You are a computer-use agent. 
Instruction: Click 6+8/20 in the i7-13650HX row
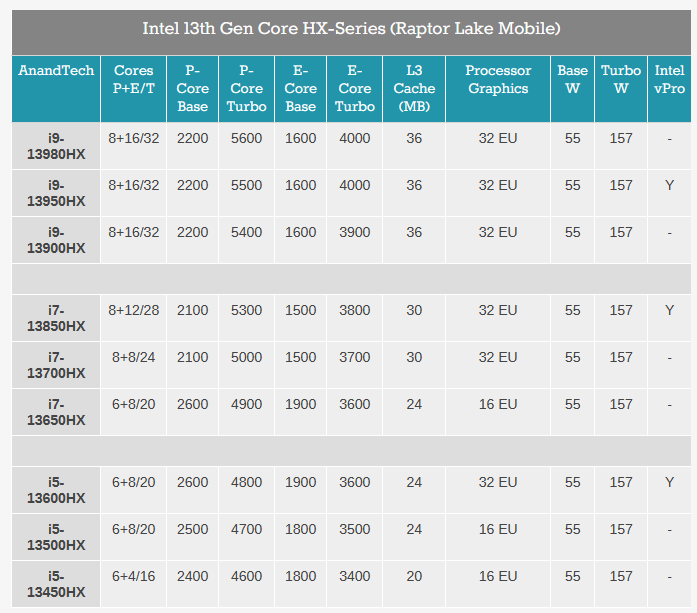[x=133, y=405]
